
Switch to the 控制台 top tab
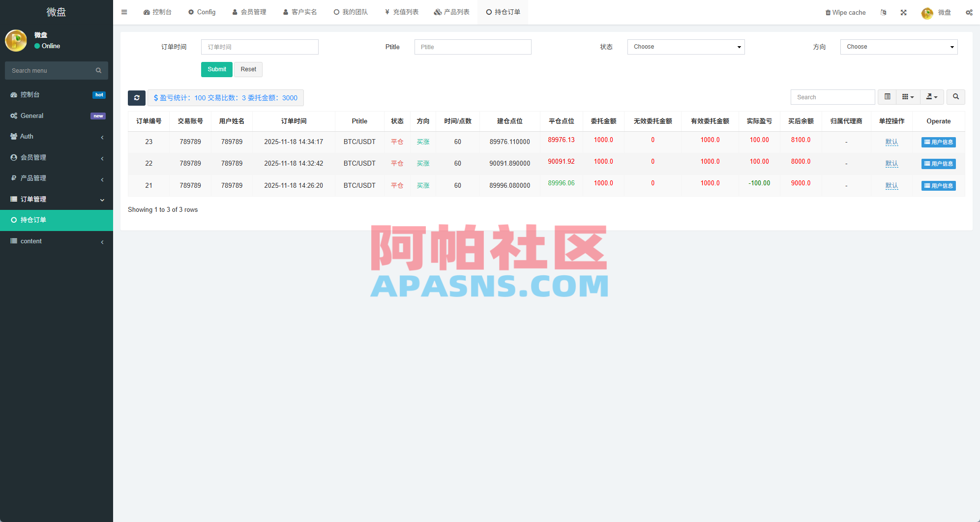pos(157,12)
